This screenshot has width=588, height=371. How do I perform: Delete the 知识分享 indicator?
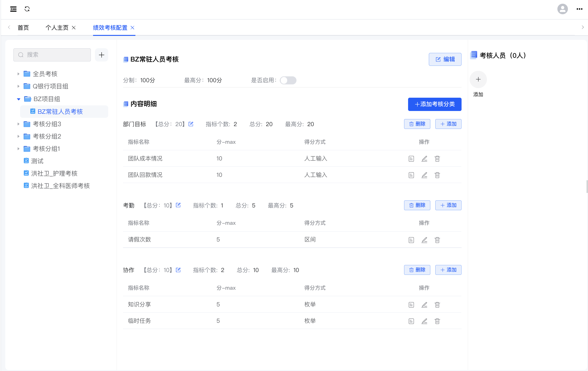(x=437, y=305)
